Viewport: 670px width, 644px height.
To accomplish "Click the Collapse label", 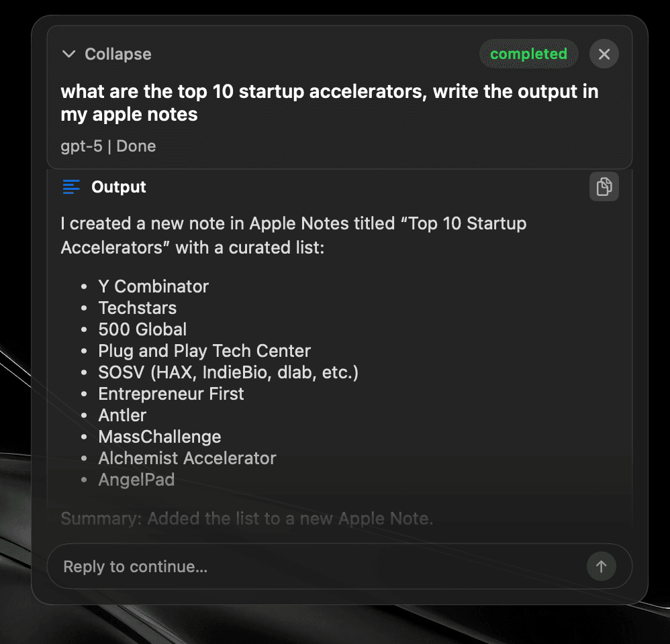I will pos(118,54).
